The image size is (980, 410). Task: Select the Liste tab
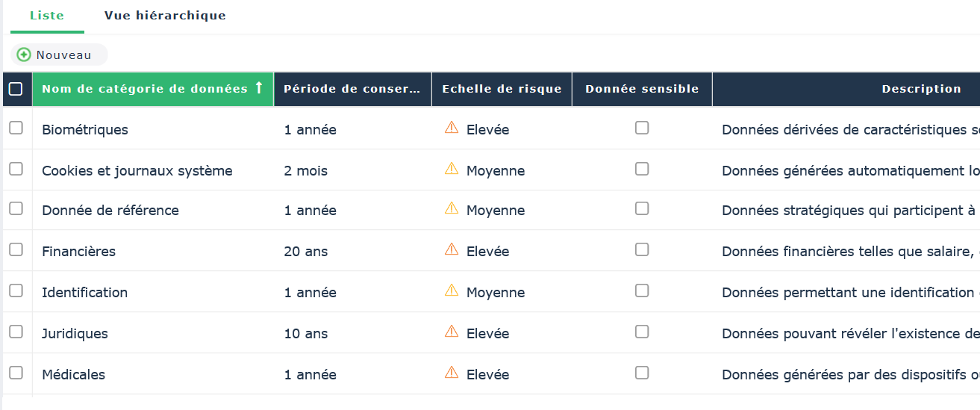pyautogui.click(x=47, y=16)
